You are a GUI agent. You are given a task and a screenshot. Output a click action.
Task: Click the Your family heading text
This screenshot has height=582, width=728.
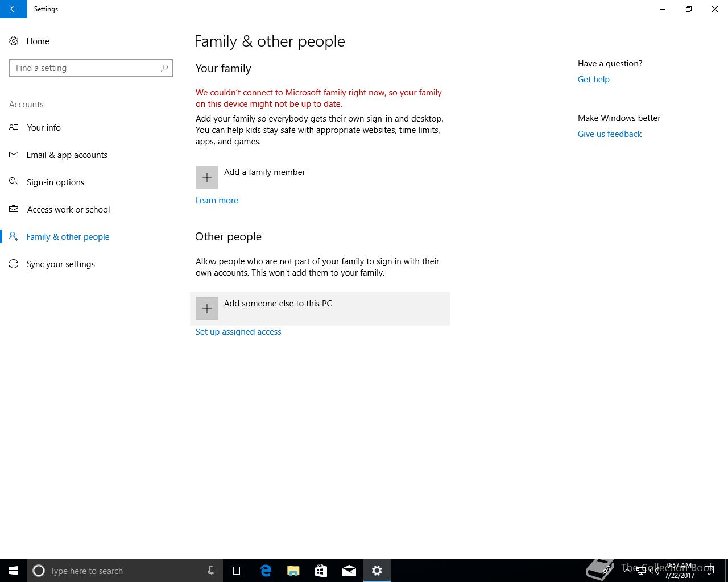pyautogui.click(x=224, y=68)
